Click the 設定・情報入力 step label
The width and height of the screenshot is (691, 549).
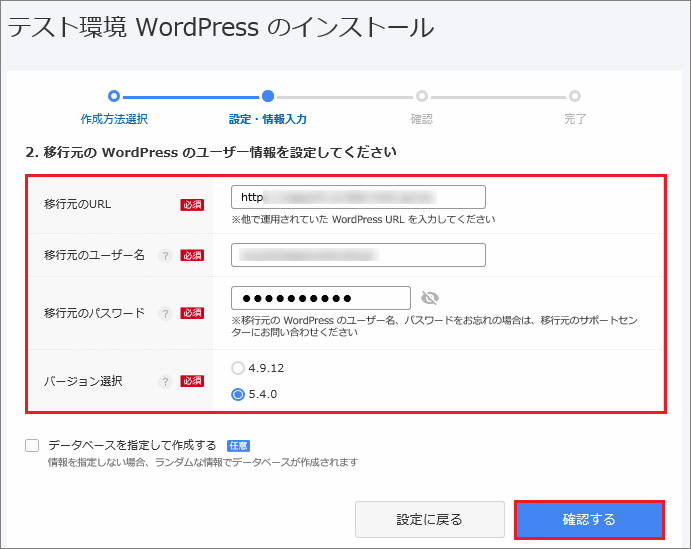click(x=267, y=119)
